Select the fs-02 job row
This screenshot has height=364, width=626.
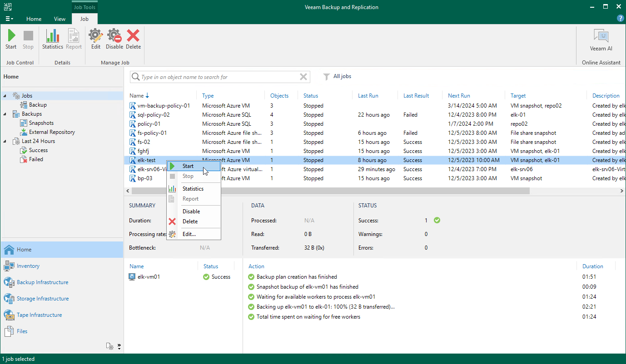(375, 142)
